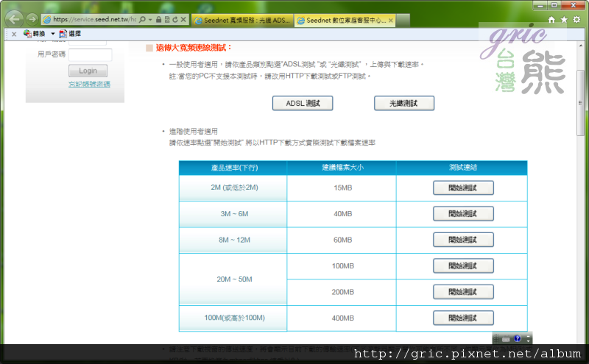
Task: Click the language bar grip handle
Action: (495, 338)
